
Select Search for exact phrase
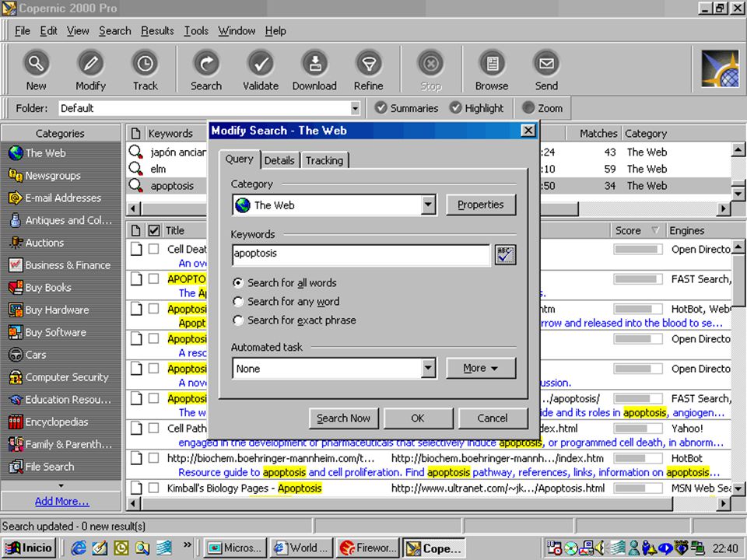(x=294, y=320)
